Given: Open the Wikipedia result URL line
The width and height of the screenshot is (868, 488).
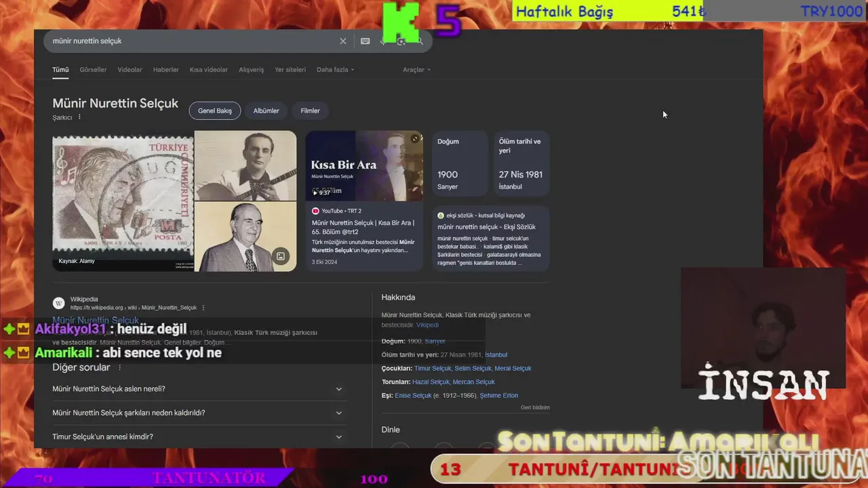Looking at the screenshot, I should point(134,308).
